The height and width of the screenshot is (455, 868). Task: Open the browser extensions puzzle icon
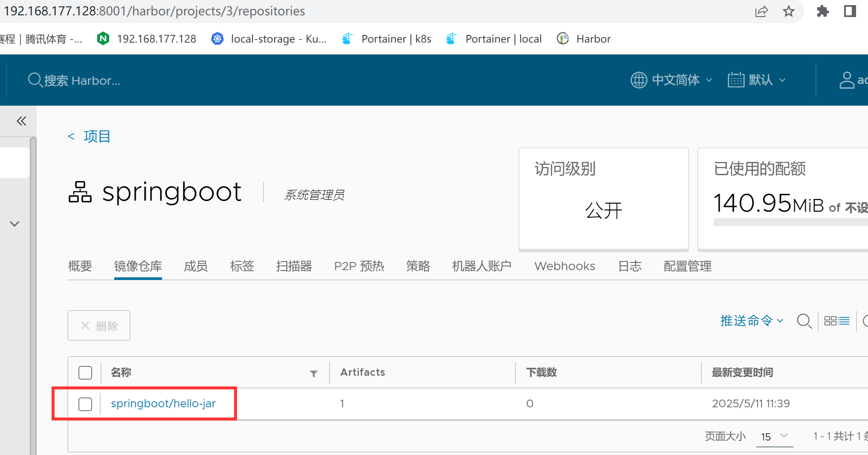[x=823, y=11]
